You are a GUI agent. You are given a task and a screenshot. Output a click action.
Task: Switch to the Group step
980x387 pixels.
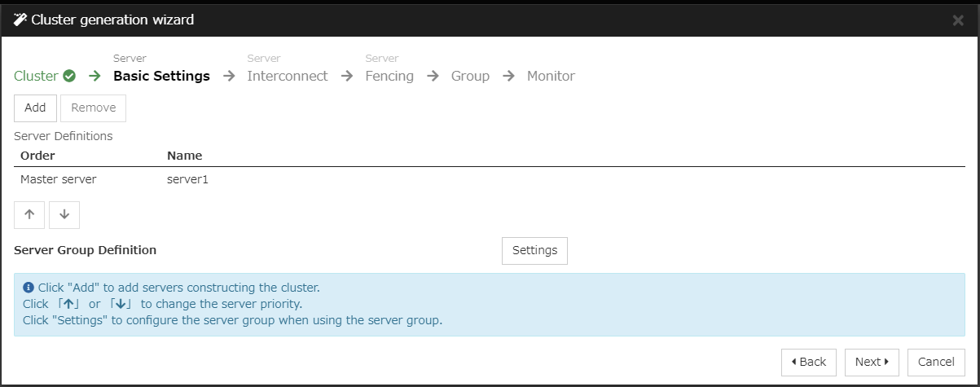[470, 76]
